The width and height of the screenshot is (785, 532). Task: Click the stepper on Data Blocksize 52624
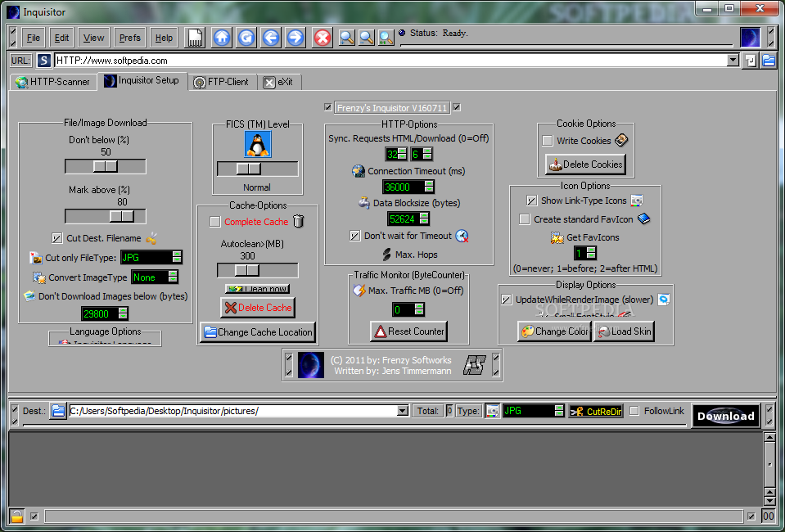[424, 219]
